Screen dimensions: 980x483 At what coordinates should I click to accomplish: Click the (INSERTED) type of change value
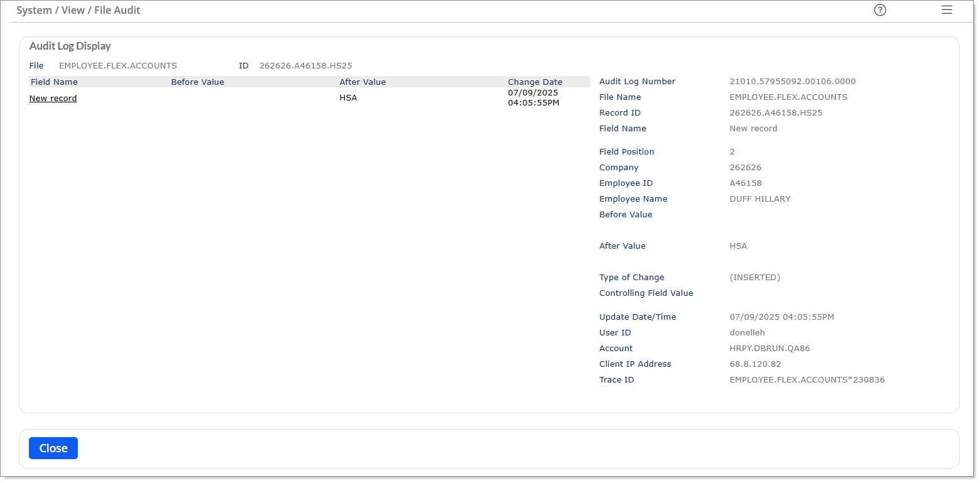coord(754,277)
